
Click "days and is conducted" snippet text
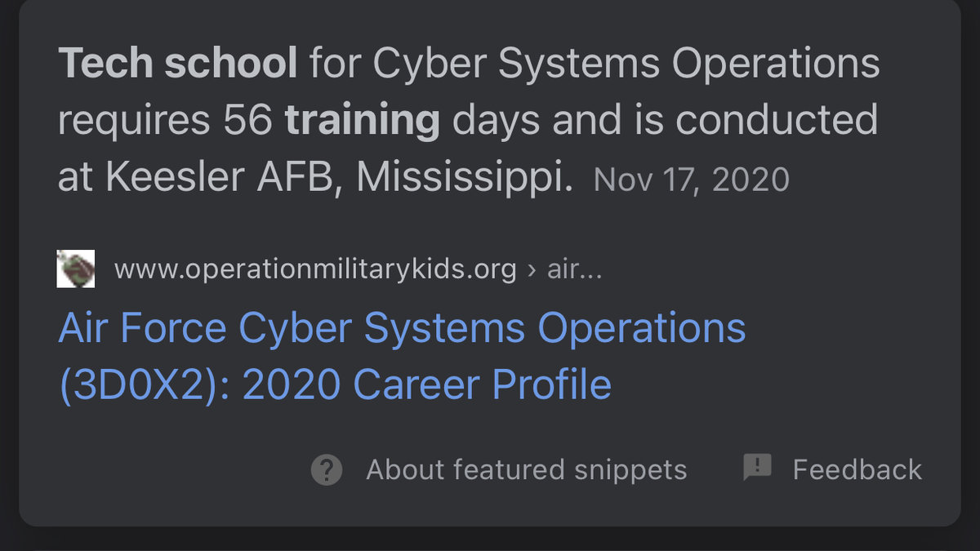point(665,121)
